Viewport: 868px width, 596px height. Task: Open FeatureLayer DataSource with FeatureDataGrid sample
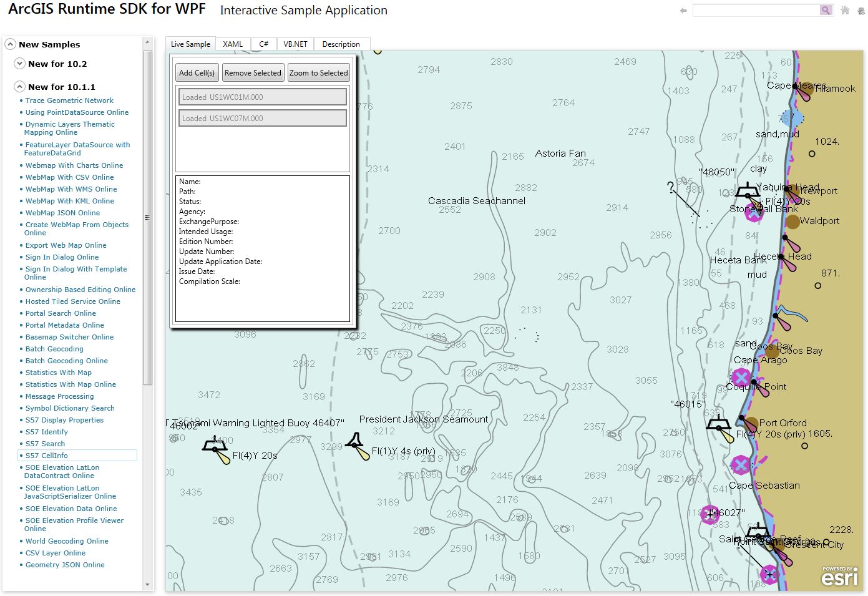77,149
